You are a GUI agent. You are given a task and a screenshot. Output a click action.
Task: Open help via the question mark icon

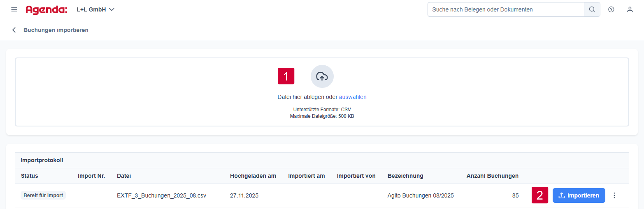coord(611,9)
